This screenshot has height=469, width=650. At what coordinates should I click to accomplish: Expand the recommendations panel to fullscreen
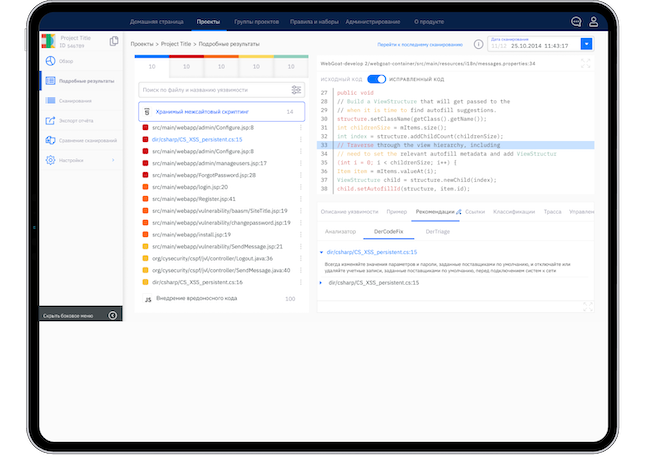(x=587, y=307)
